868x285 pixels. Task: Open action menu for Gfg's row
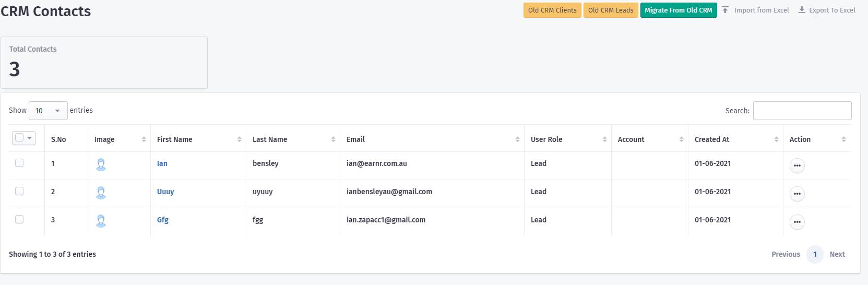[796, 222]
